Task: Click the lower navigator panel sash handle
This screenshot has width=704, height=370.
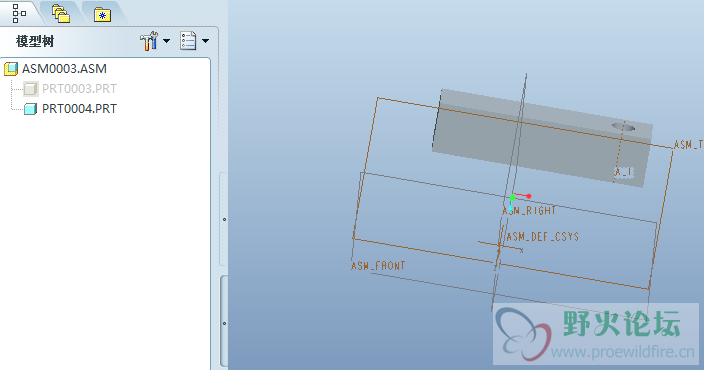Action: point(224,322)
